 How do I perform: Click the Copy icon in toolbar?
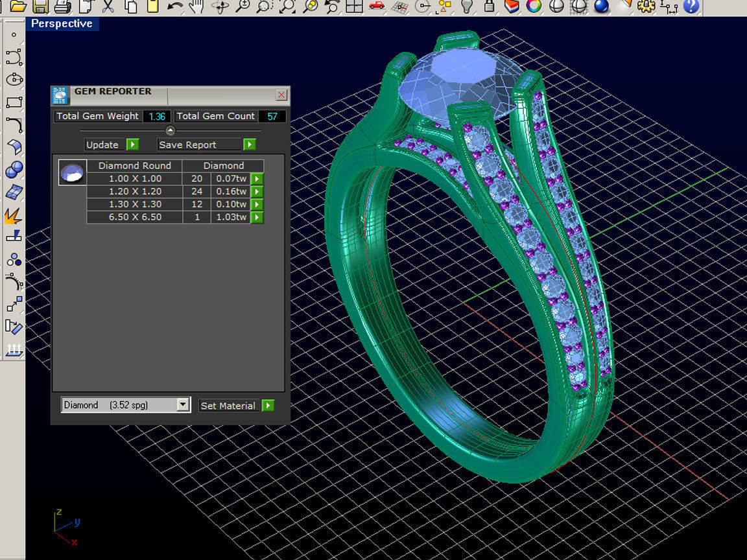(x=130, y=6)
